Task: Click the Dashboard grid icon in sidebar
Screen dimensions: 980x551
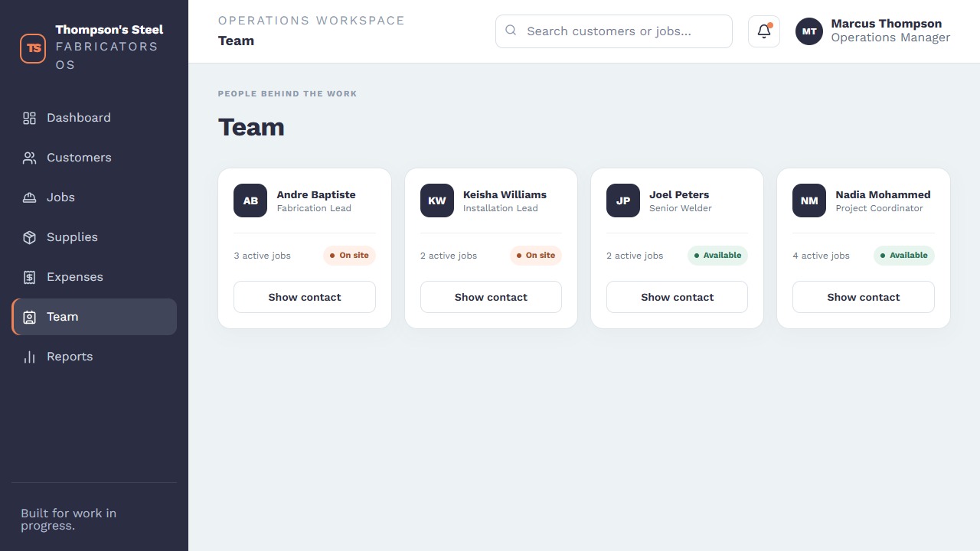Action: tap(29, 118)
